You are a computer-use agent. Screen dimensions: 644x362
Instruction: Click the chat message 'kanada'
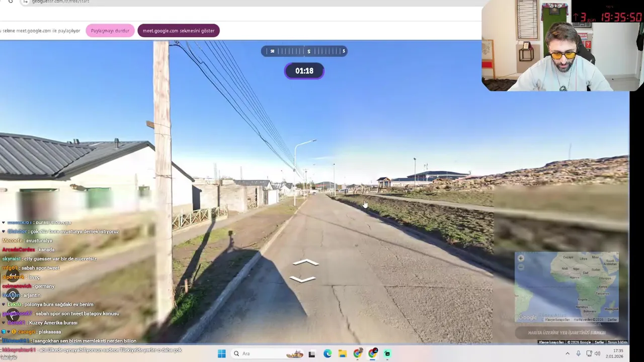pyautogui.click(x=46, y=249)
